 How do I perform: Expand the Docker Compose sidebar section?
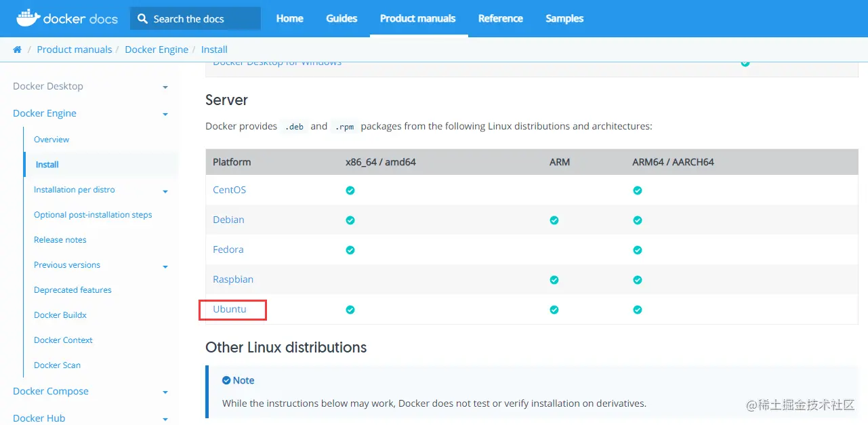coord(165,392)
